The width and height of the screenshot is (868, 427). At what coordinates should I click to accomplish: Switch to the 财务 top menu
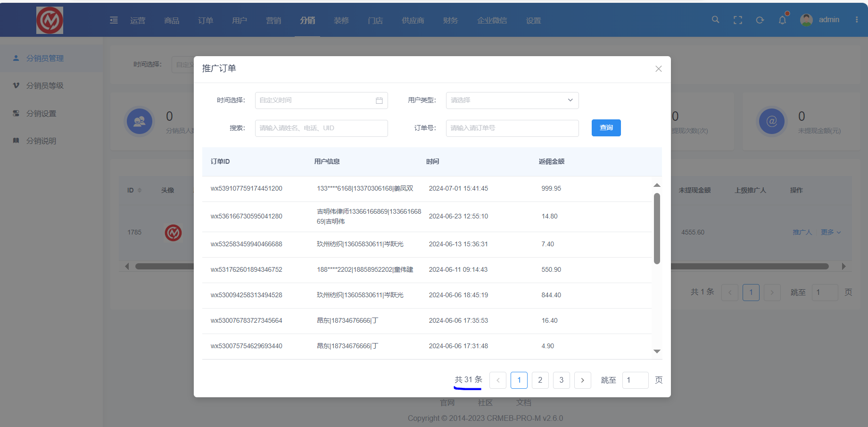tap(451, 20)
